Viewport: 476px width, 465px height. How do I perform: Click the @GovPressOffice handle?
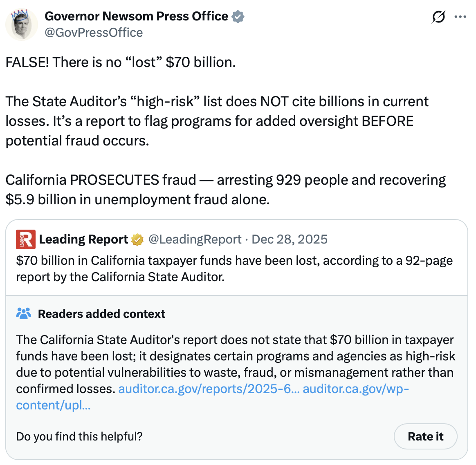[94, 33]
